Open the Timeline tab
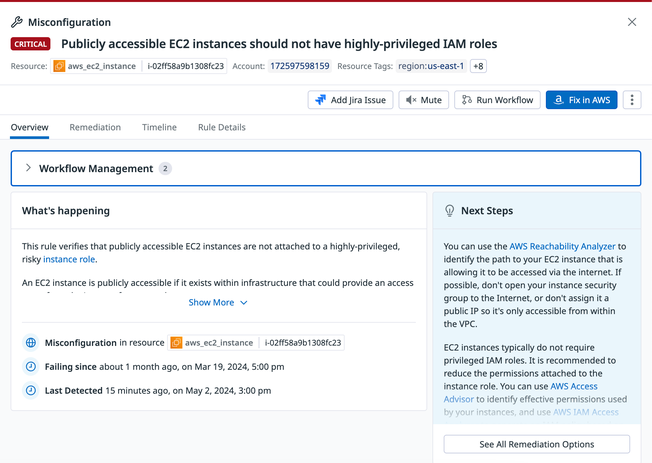 point(159,128)
